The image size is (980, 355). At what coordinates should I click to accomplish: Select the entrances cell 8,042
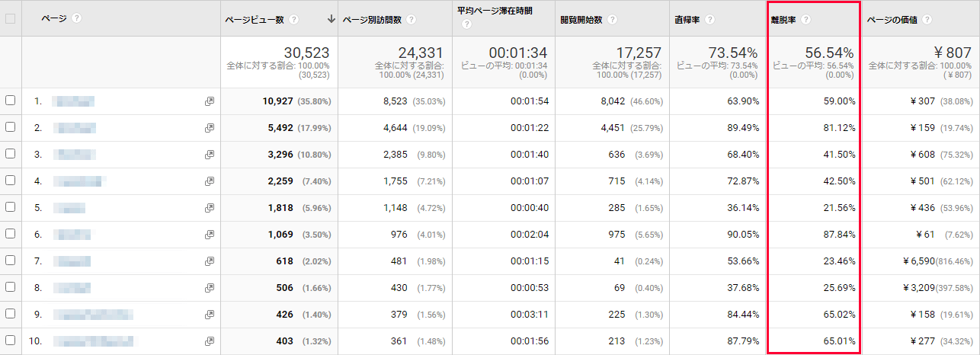(613, 101)
